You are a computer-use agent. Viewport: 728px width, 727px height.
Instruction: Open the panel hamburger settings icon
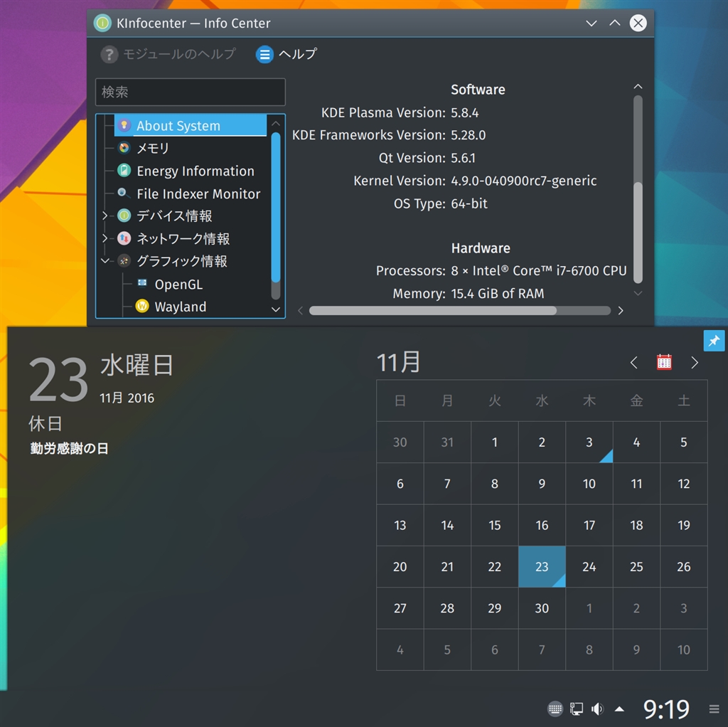pyautogui.click(x=714, y=709)
